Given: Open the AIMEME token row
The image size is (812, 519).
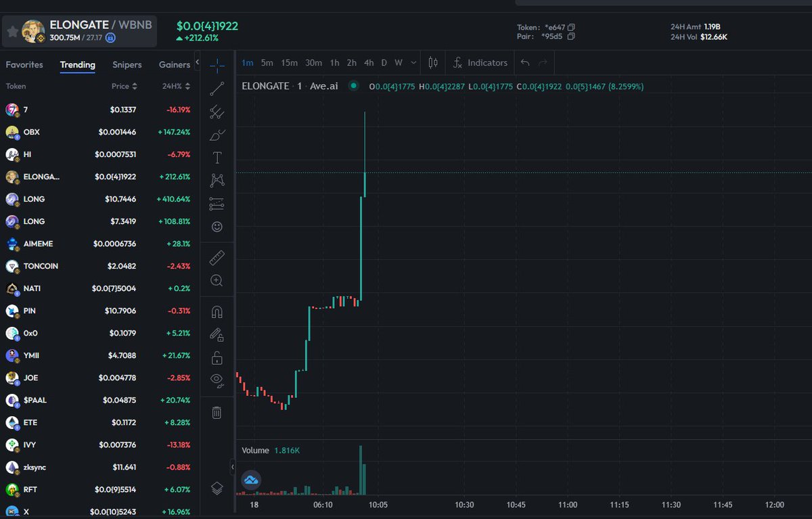Looking at the screenshot, I should tap(99, 244).
